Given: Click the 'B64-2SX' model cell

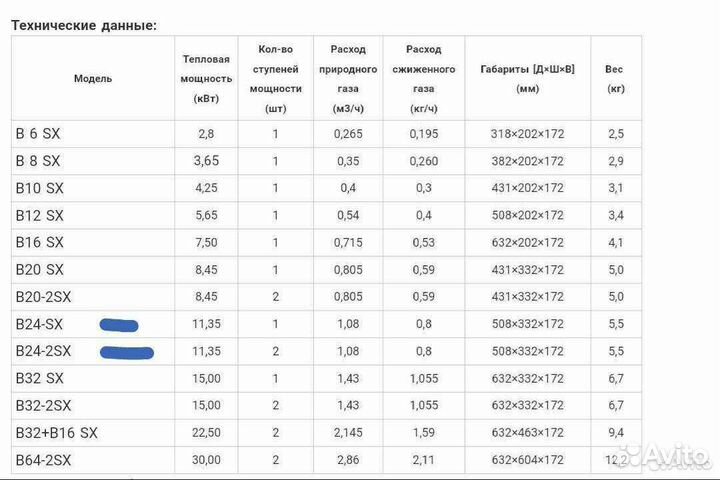Looking at the screenshot, I should pos(44,459).
